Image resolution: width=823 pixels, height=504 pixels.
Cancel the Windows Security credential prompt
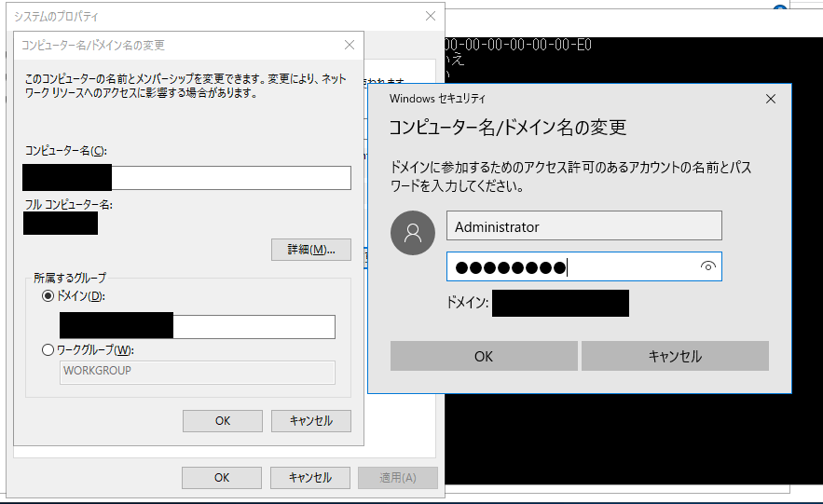675,356
